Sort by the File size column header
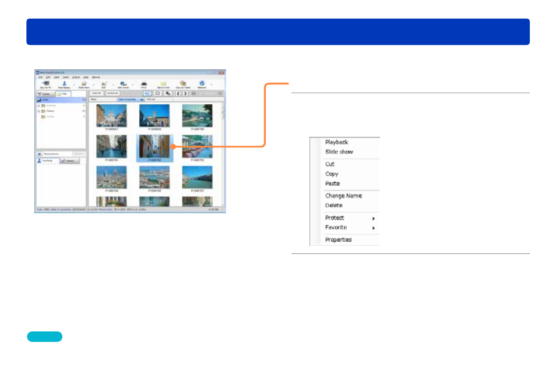Image resolution: width=556 pixels, height=392 pixels. click(159, 100)
